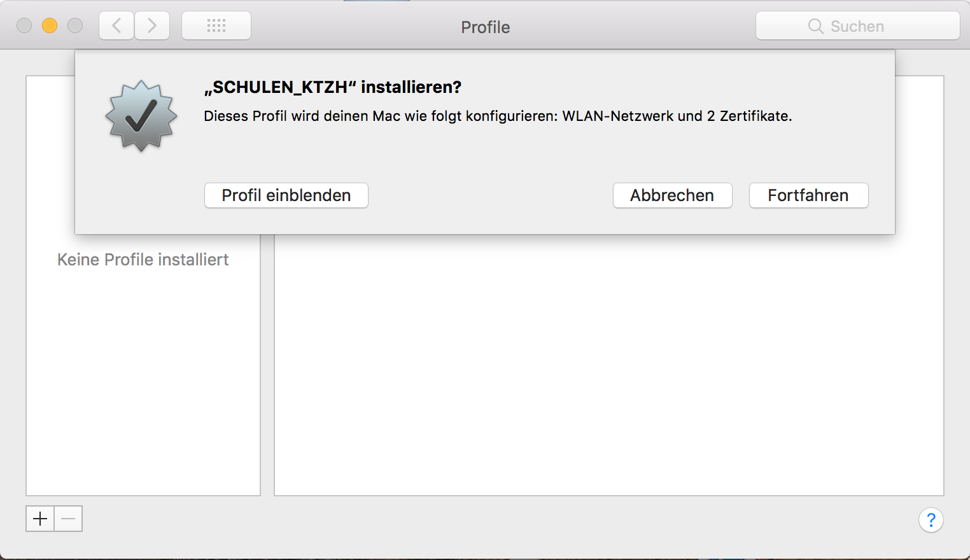Click the magnifying glass search icon
This screenshot has height=560, width=970.
815,26
